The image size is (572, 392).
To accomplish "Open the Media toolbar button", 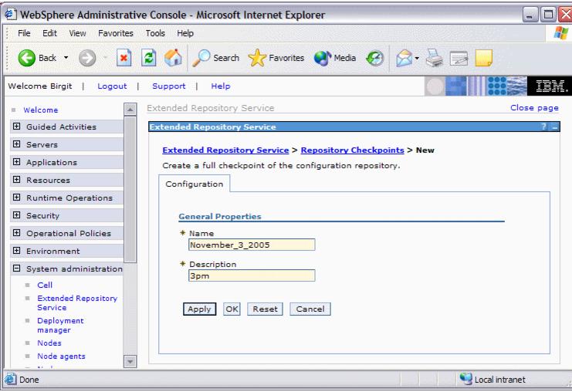I will click(335, 58).
